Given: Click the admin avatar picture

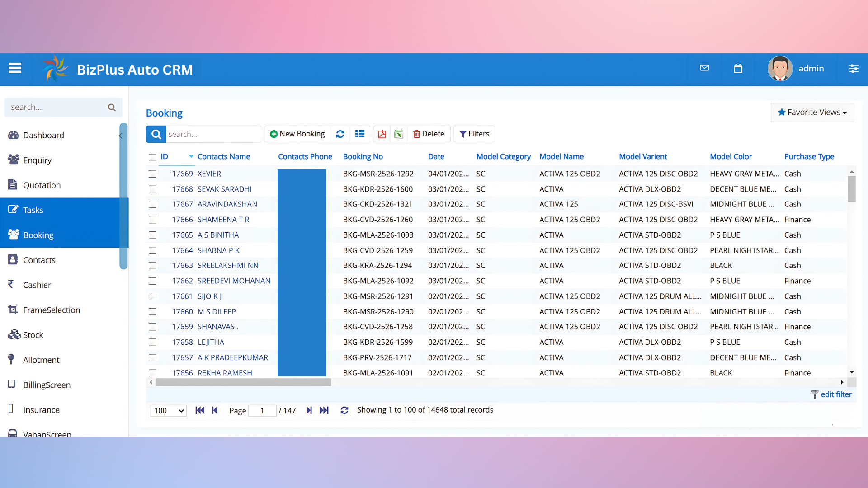Looking at the screenshot, I should coord(780,68).
